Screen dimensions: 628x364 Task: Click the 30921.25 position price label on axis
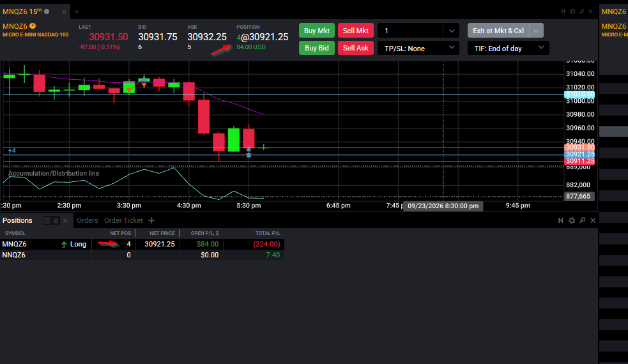pyautogui.click(x=579, y=154)
